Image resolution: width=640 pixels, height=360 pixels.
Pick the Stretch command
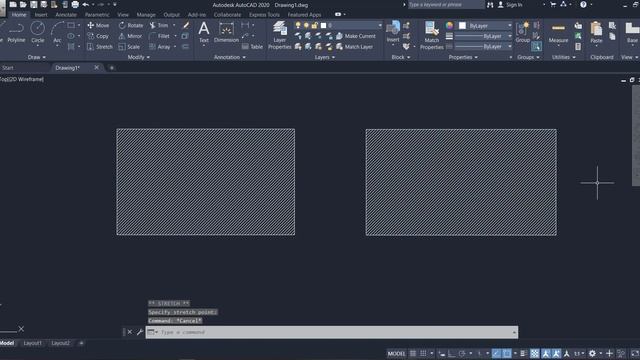(x=100, y=47)
